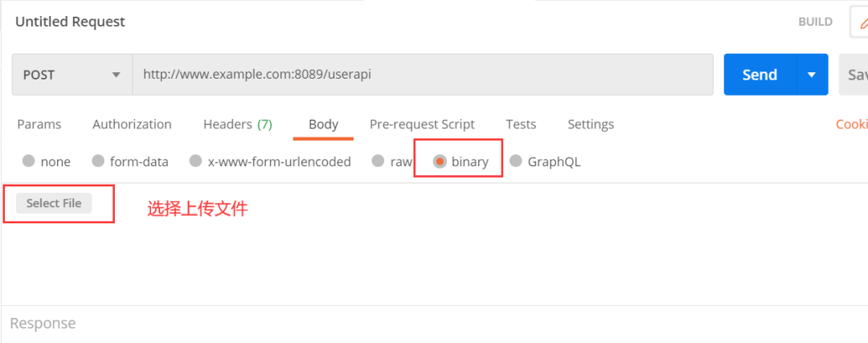Viewport: 868px width, 343px height.
Task: Go to the Pre-request Script tab
Action: (x=422, y=125)
